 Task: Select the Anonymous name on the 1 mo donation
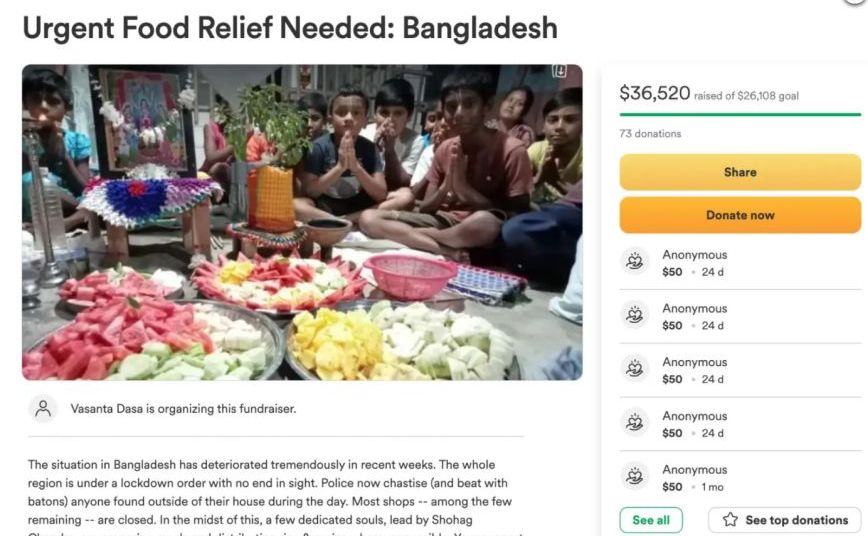click(x=694, y=470)
